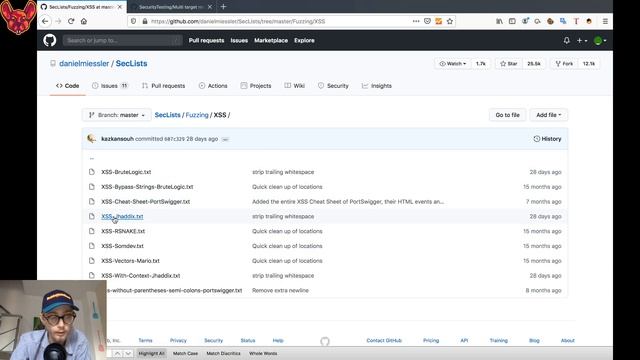Screen dimensions: 640x360
Task: Open the Actions tab
Action: (213, 86)
